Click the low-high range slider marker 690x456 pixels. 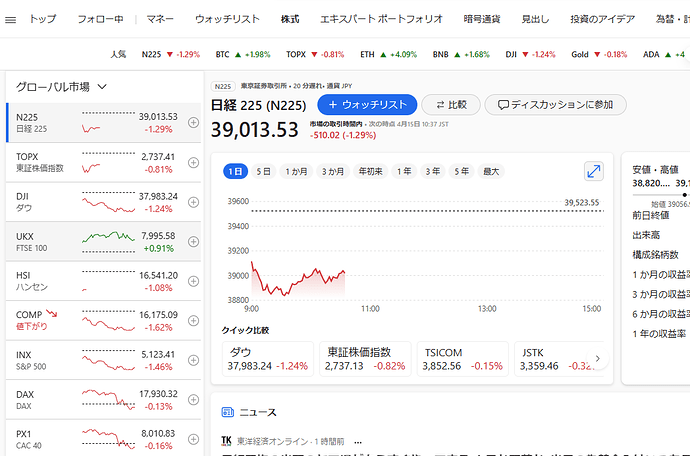pyautogui.click(x=684, y=195)
